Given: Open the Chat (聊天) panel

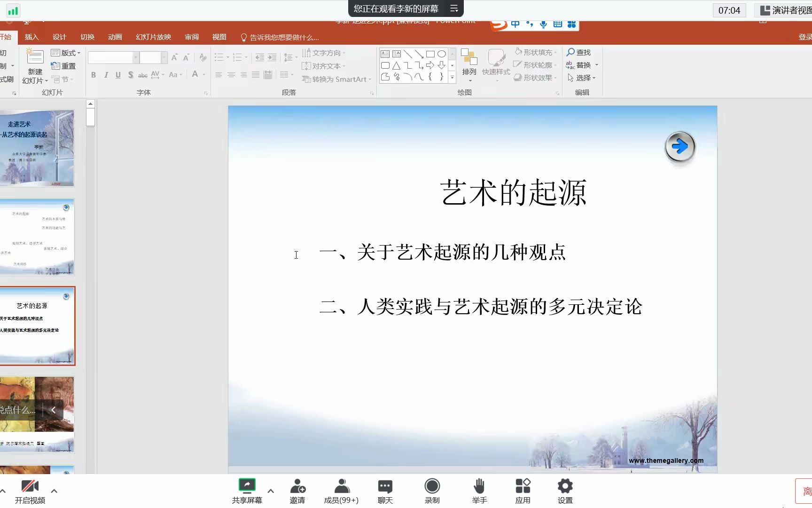Looking at the screenshot, I should tap(385, 491).
